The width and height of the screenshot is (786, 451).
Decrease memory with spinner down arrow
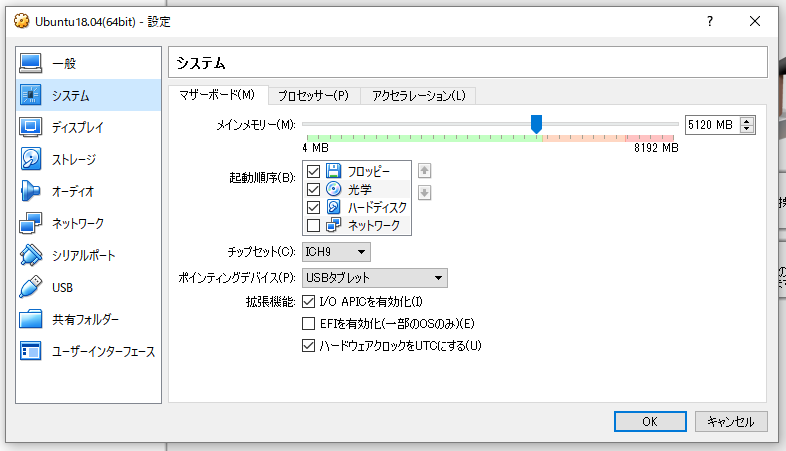tap(747, 129)
